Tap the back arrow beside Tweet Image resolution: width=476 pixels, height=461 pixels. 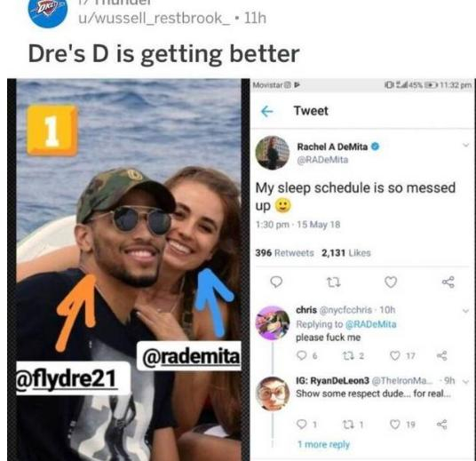267,112
